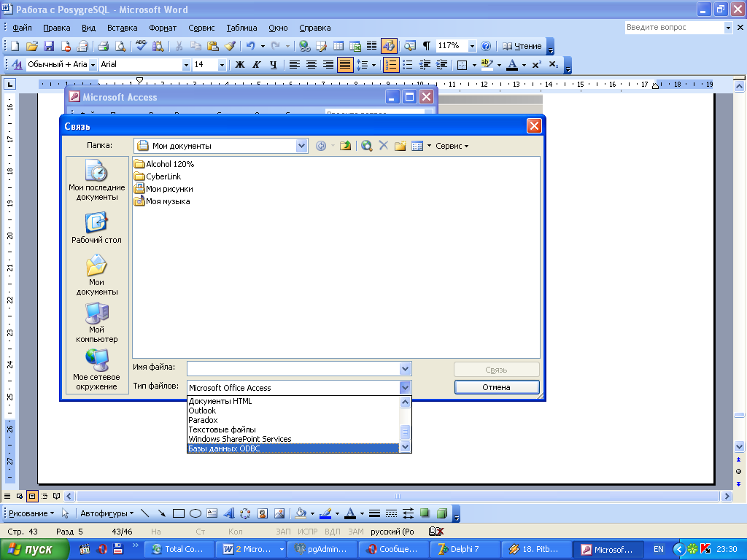The width and height of the screenshot is (747, 560).
Task: Click the Save diskette icon in Word toolbar
Action: pos(49,46)
